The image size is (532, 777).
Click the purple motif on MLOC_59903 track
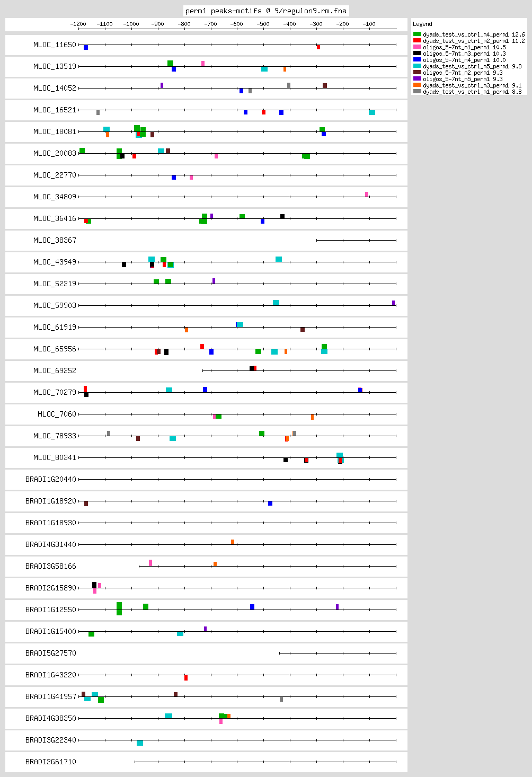point(393,303)
